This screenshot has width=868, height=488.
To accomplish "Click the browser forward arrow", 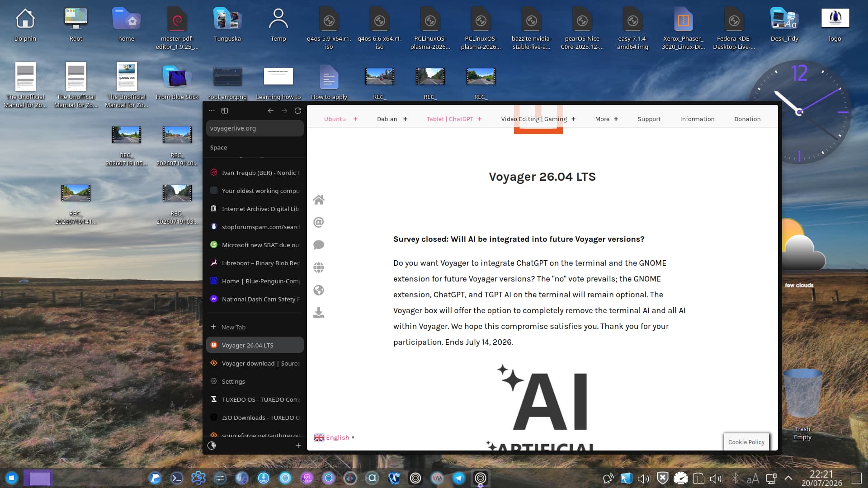I will (284, 111).
